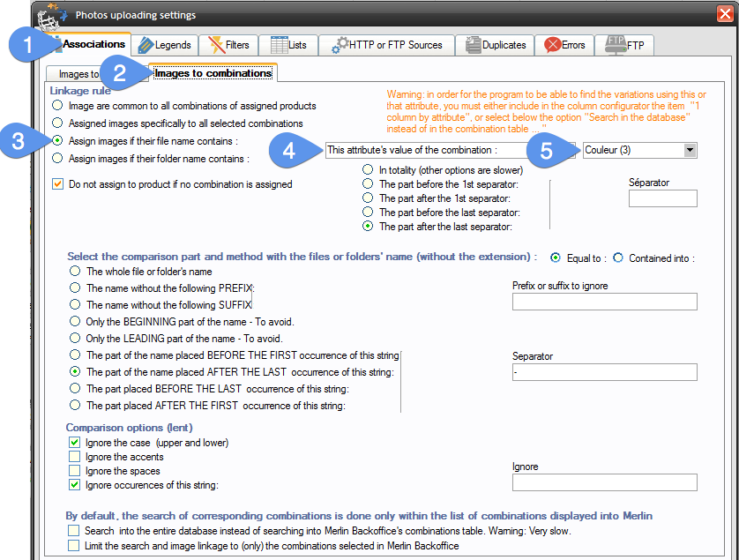Switch to Associations tab

(x=93, y=44)
